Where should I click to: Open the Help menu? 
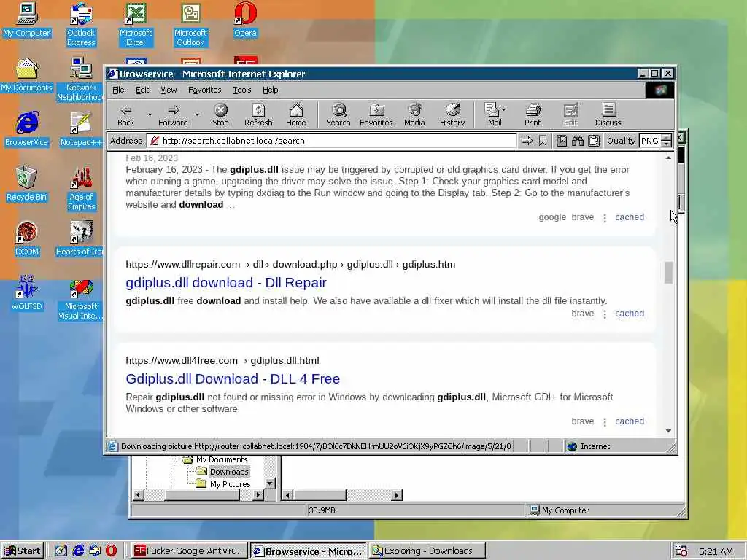270,90
